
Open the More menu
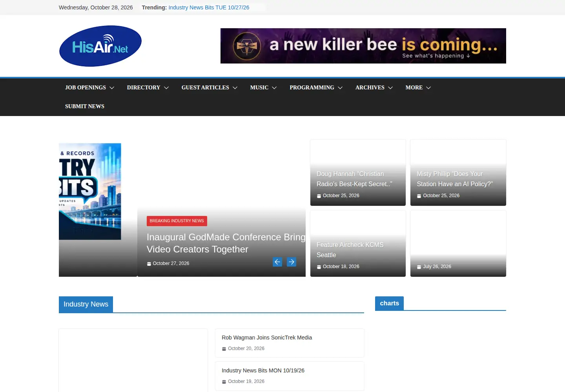pyautogui.click(x=414, y=87)
